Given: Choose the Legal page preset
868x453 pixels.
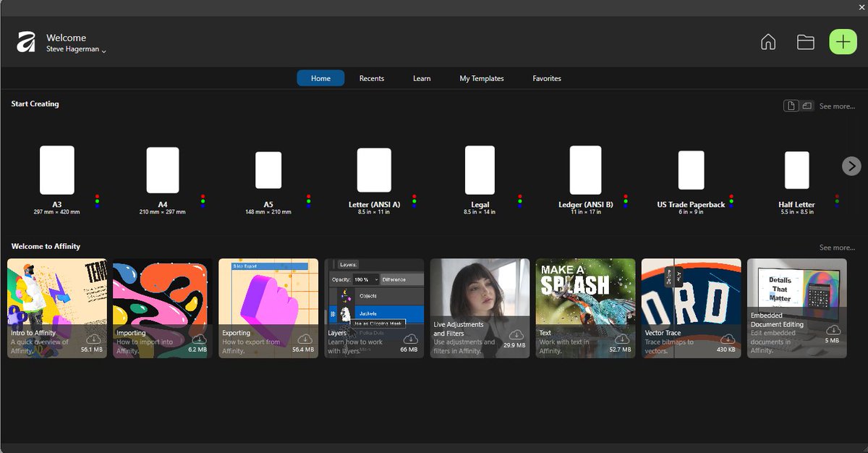Looking at the screenshot, I should (x=480, y=170).
